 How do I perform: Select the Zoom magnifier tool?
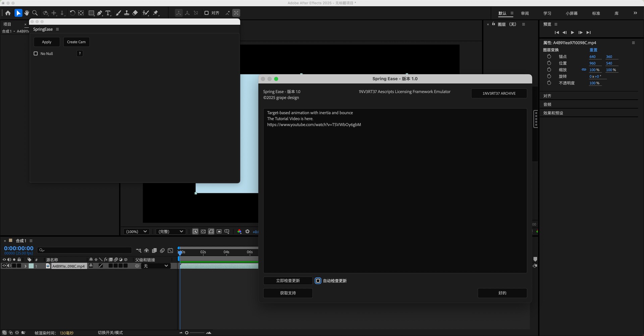coord(35,13)
